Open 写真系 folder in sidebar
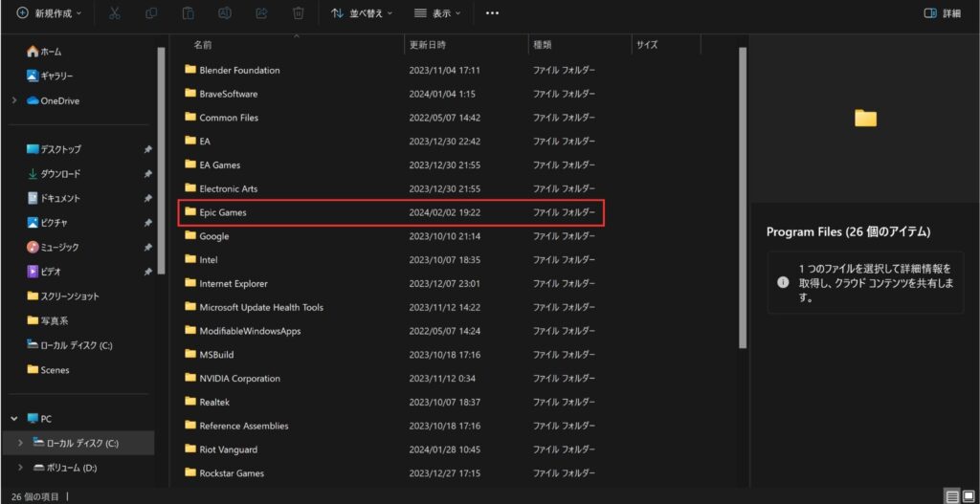This screenshot has height=504, width=980. click(48, 320)
